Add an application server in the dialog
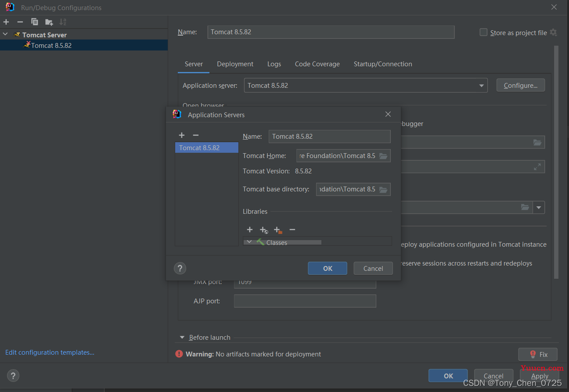The width and height of the screenshot is (569, 392). click(x=182, y=135)
